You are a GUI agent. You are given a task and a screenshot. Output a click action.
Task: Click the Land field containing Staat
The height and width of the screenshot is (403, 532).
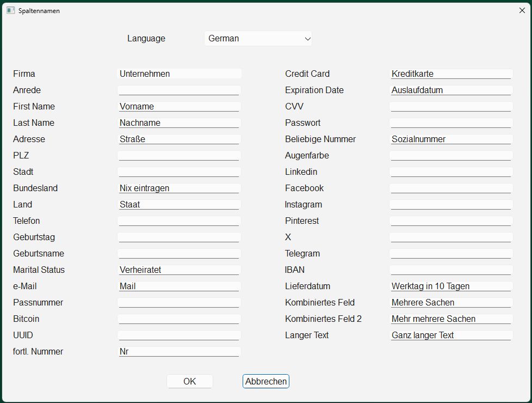pos(179,204)
